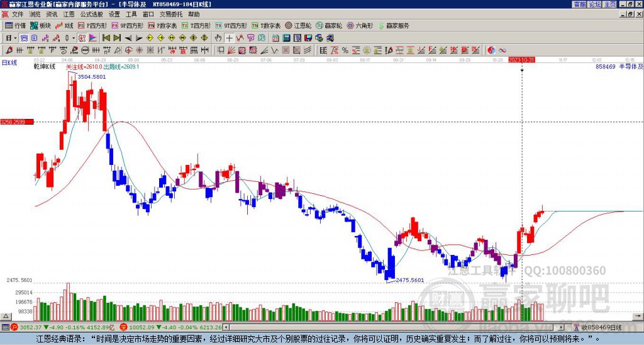Step right with black arrow icon
The height and width of the screenshot is (345, 644).
(139, 38)
